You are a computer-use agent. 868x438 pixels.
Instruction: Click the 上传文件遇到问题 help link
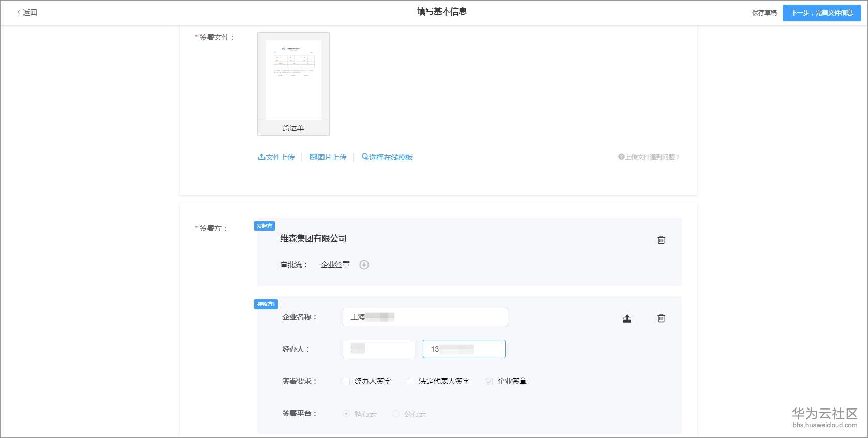pyautogui.click(x=649, y=157)
